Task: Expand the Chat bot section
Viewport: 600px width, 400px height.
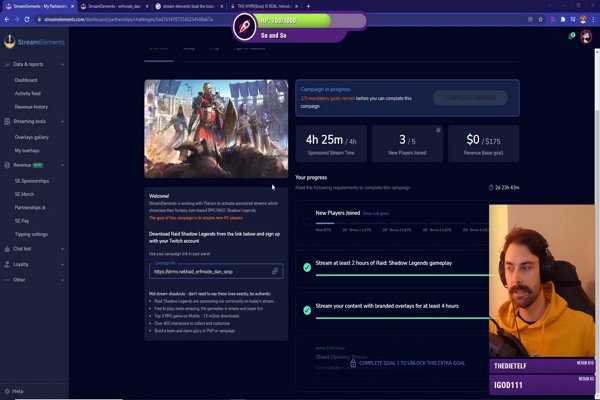Action: pyautogui.click(x=62, y=249)
